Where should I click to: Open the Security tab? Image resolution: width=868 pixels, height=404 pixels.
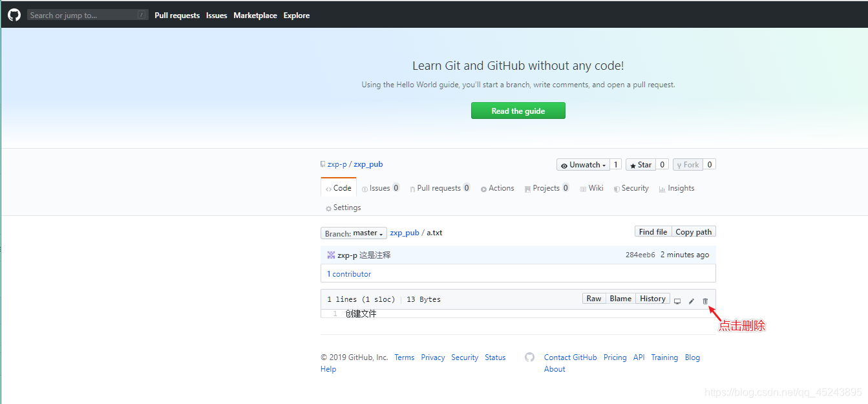(x=631, y=188)
